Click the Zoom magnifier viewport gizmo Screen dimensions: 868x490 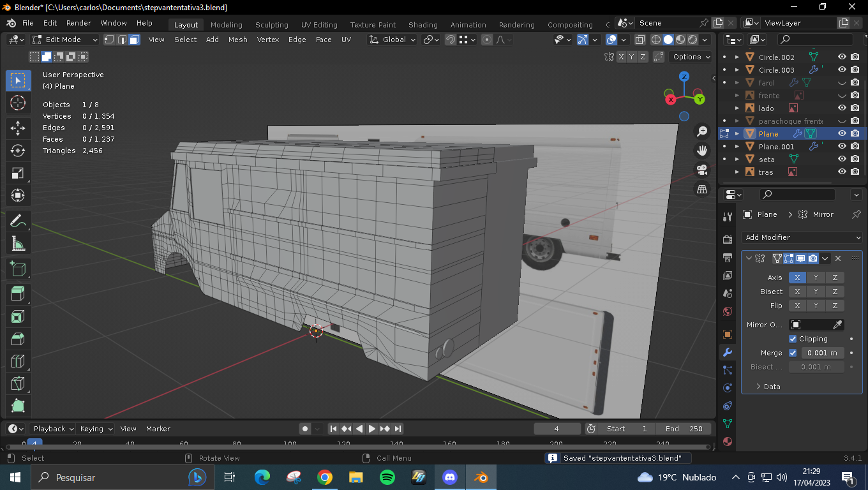(x=702, y=131)
